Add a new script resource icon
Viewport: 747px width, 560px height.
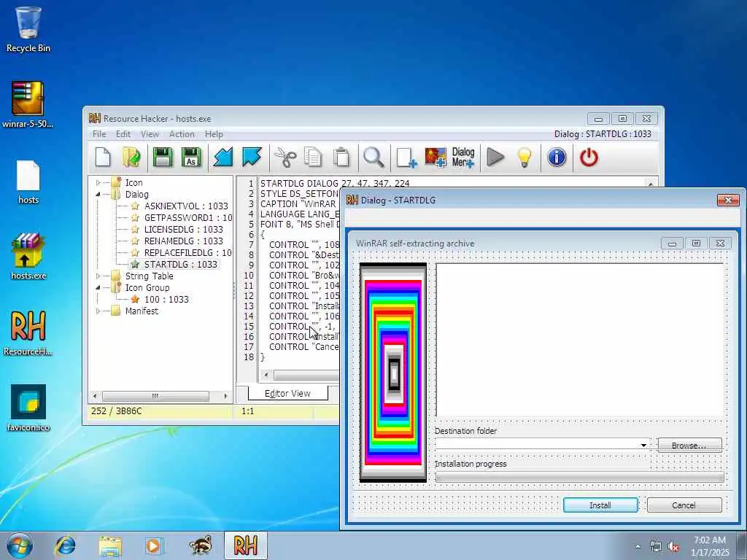tap(406, 157)
